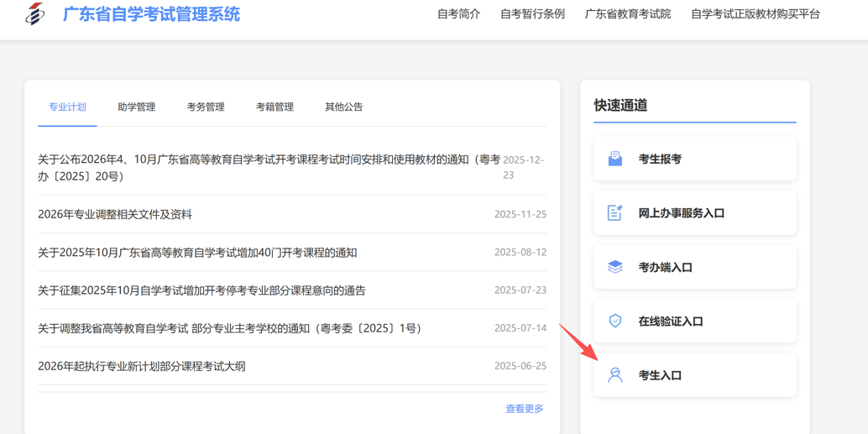Click the 广东省自学考试管理系统 site title

pyautogui.click(x=151, y=14)
